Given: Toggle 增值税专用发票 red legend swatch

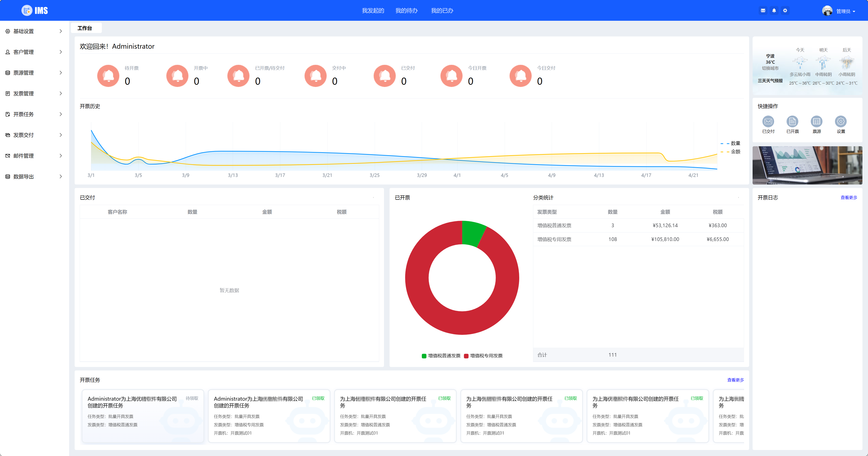Looking at the screenshot, I should click(x=466, y=356).
